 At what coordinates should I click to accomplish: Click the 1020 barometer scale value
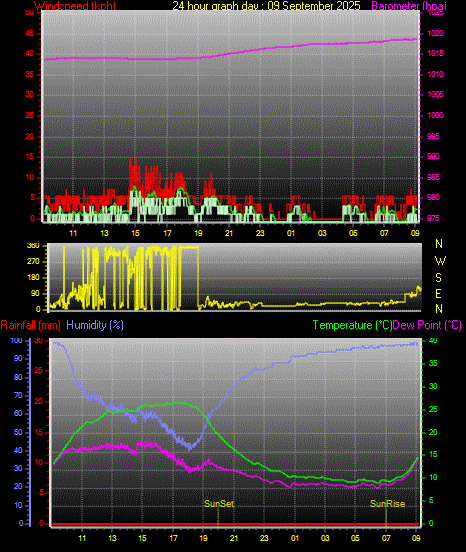pos(436,33)
